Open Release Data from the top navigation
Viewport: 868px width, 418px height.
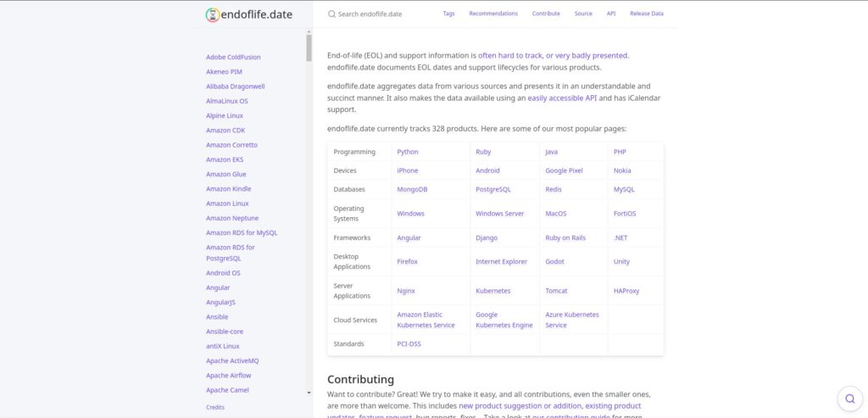[x=647, y=14]
